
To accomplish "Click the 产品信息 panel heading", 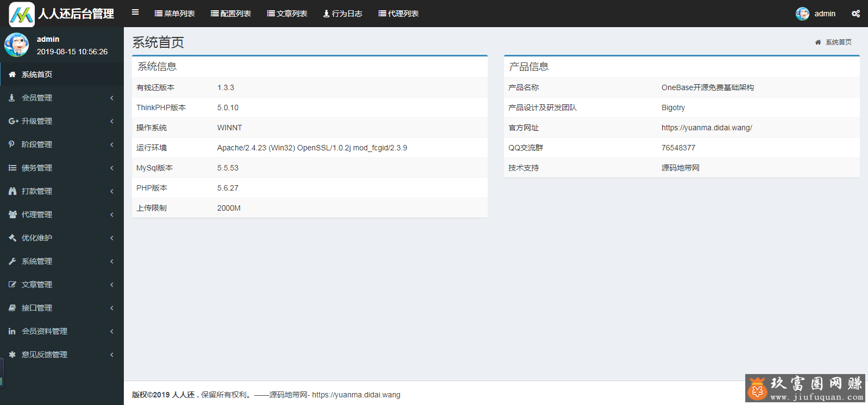I will 529,66.
